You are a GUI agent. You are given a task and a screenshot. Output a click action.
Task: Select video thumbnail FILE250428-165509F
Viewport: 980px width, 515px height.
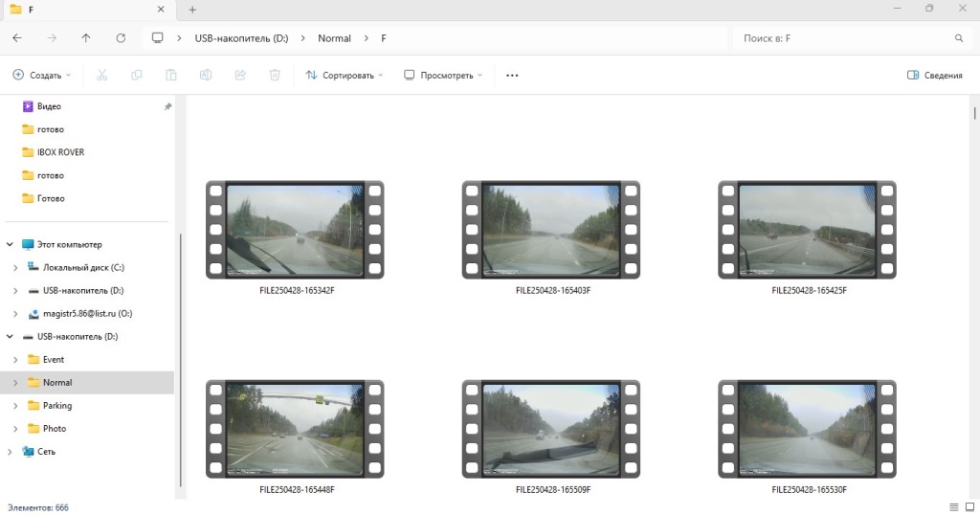click(x=551, y=429)
